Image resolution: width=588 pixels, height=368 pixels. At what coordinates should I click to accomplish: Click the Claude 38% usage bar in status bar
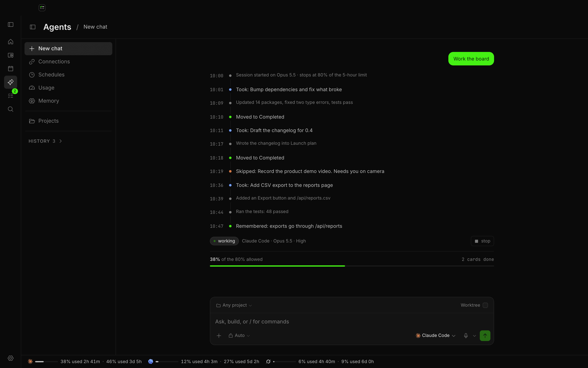pos(46,362)
